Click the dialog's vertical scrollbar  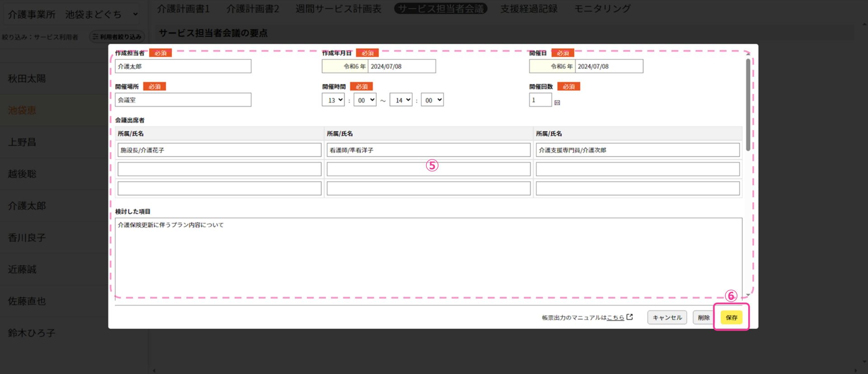pos(748,105)
